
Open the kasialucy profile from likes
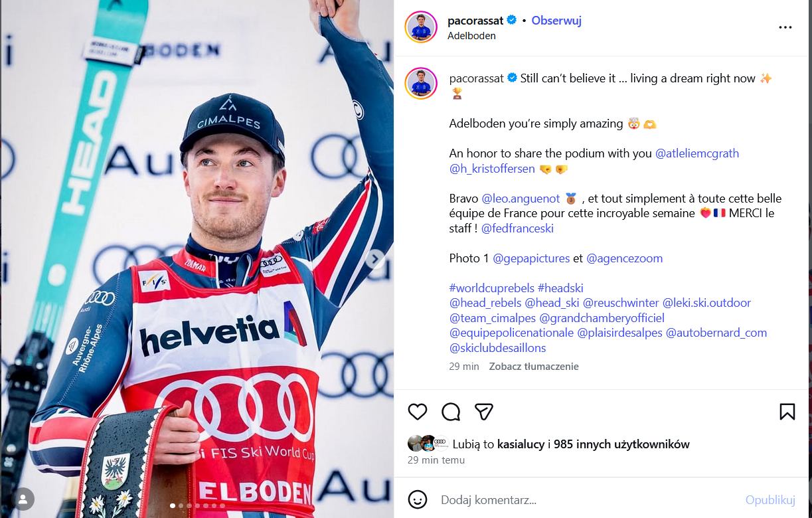pyautogui.click(x=521, y=444)
